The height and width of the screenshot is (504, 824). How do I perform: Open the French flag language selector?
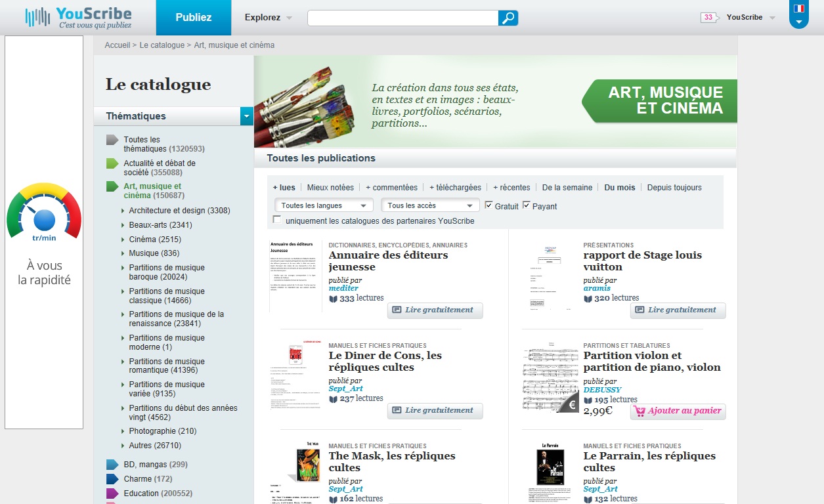pos(798,14)
